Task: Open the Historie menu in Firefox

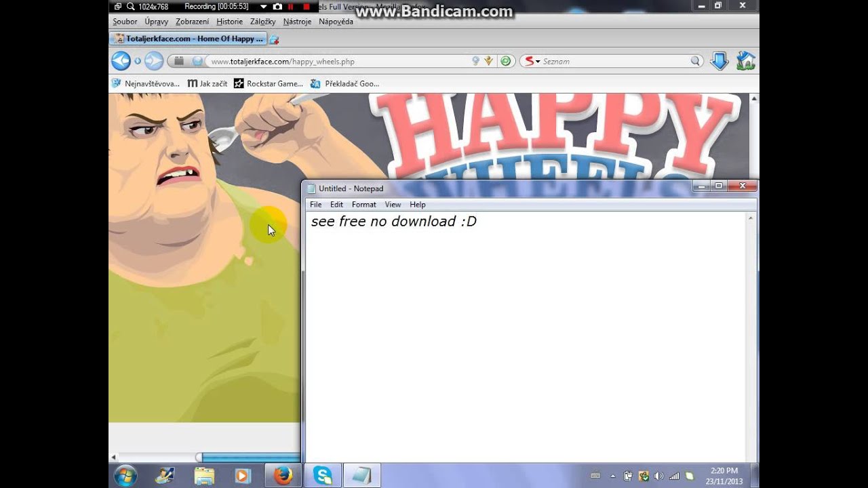Action: [230, 22]
